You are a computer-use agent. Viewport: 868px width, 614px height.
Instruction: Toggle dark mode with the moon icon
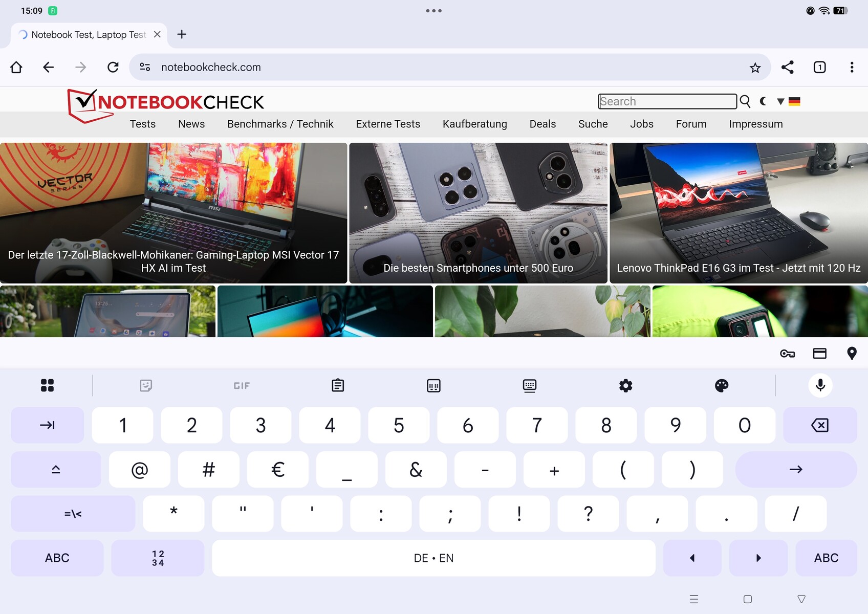click(x=763, y=101)
